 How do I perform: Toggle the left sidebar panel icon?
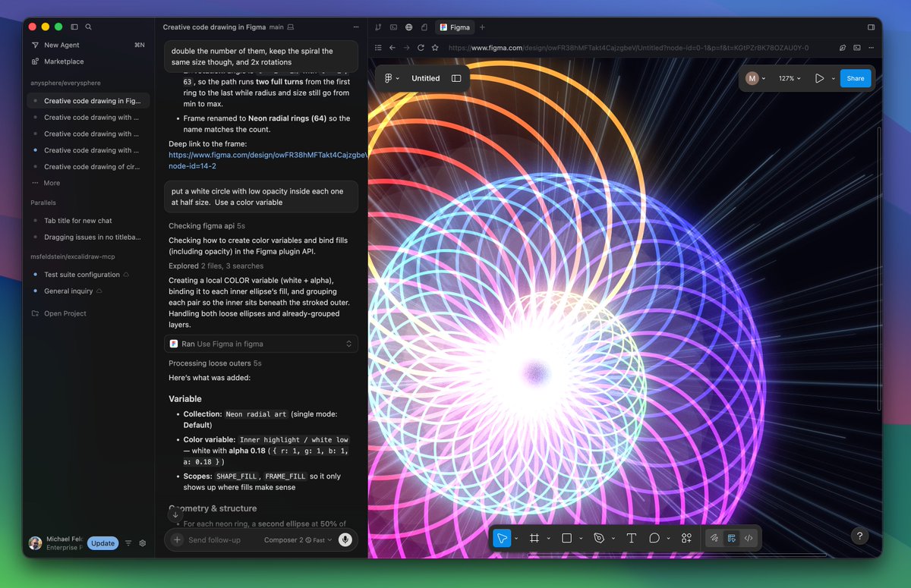74,27
